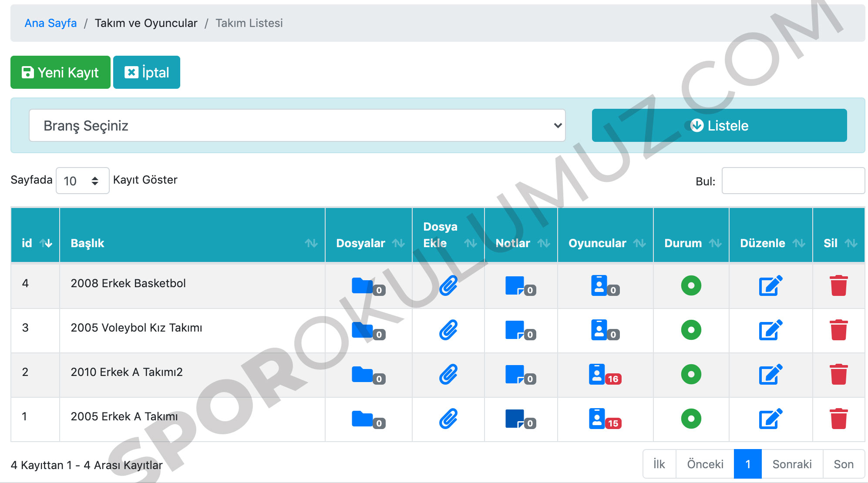Image resolution: width=868 pixels, height=483 pixels.
Task: Open files folder for 2008 Erkek Basketbol
Action: 363,286
